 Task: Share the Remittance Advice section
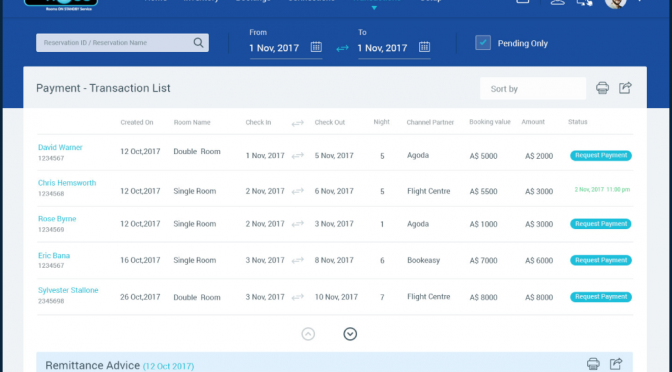click(x=616, y=363)
